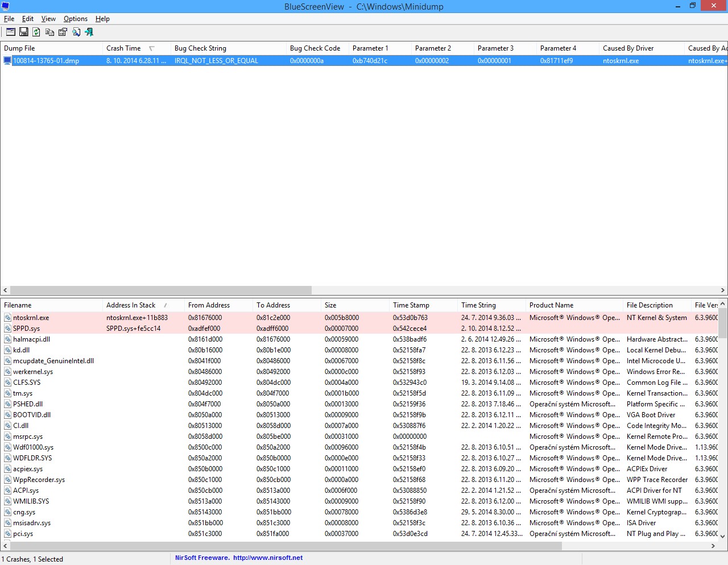Screen dimensions: 728x565
Task: Open the Options menu
Action: (76, 19)
